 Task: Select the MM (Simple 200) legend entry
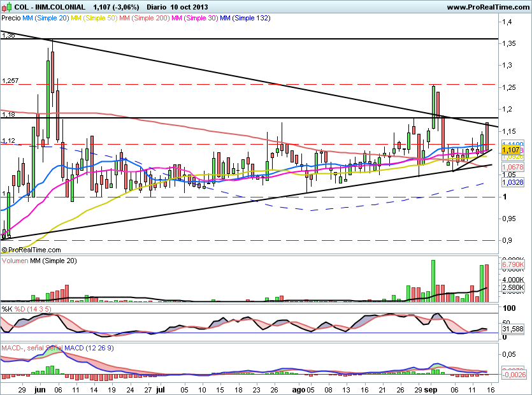pos(145,18)
